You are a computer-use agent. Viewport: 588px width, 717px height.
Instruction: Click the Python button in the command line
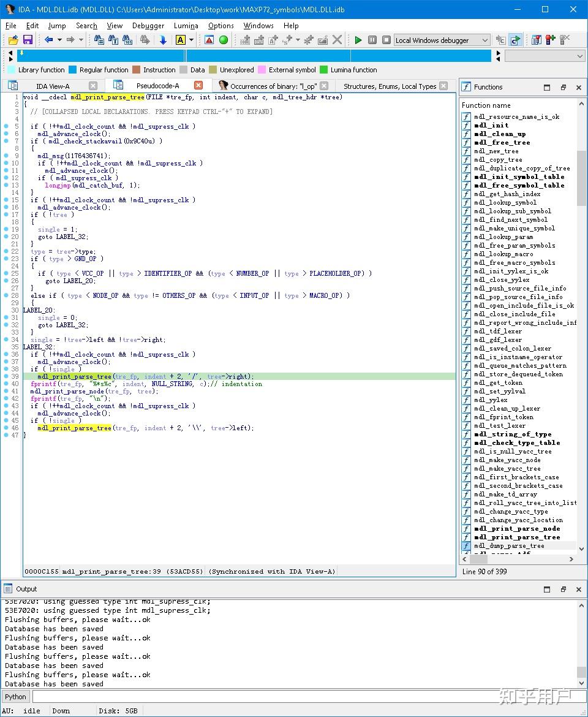[x=16, y=697]
